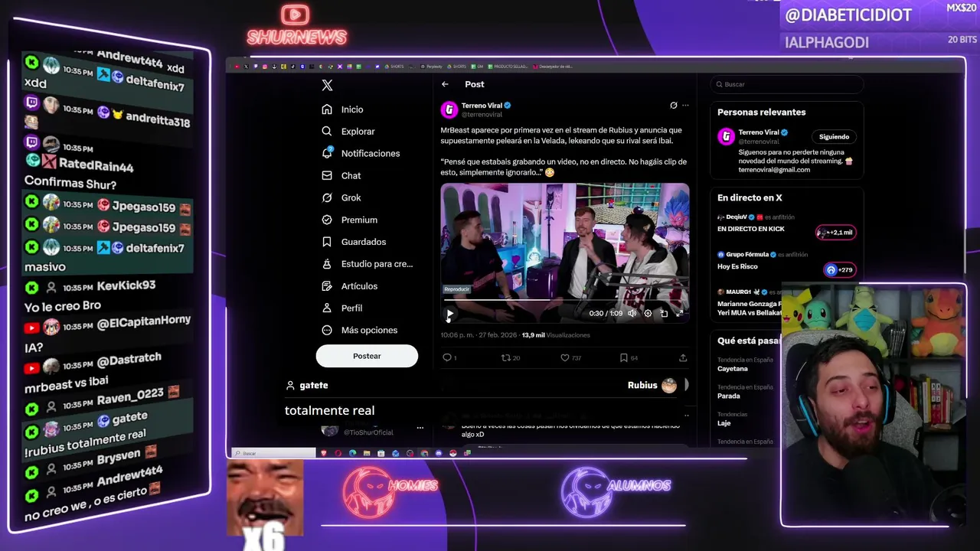The image size is (980, 551).
Task: Click the Perfil person icon
Action: 327,308
